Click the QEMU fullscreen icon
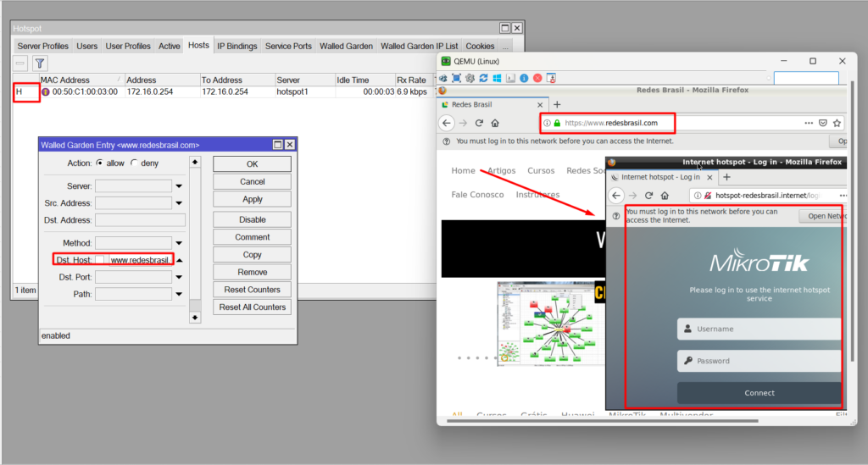 tap(456, 78)
